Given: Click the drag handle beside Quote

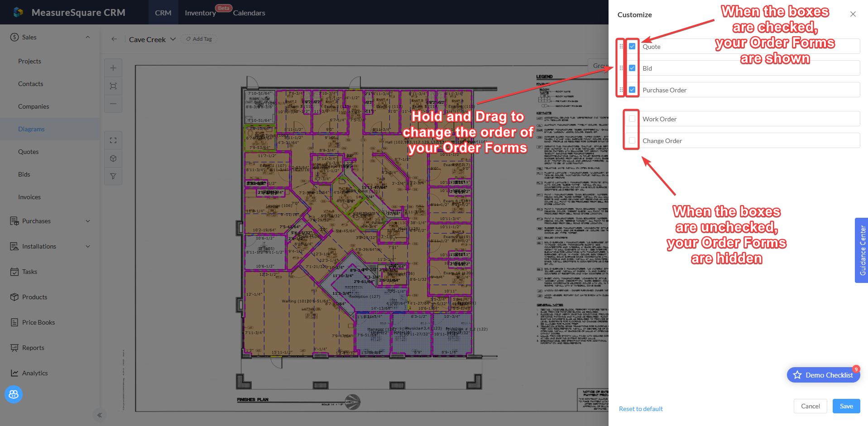Looking at the screenshot, I should point(621,46).
